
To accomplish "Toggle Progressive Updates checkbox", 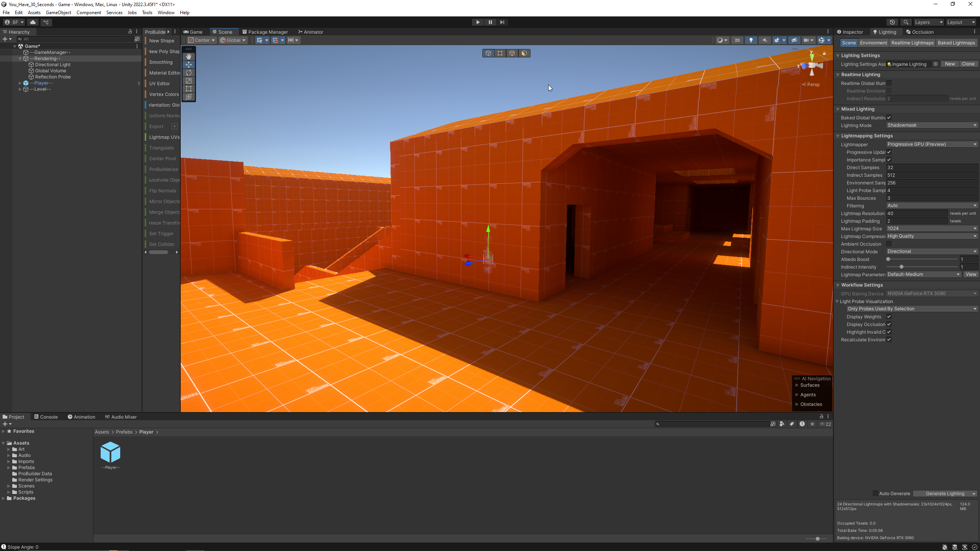I will coord(889,152).
